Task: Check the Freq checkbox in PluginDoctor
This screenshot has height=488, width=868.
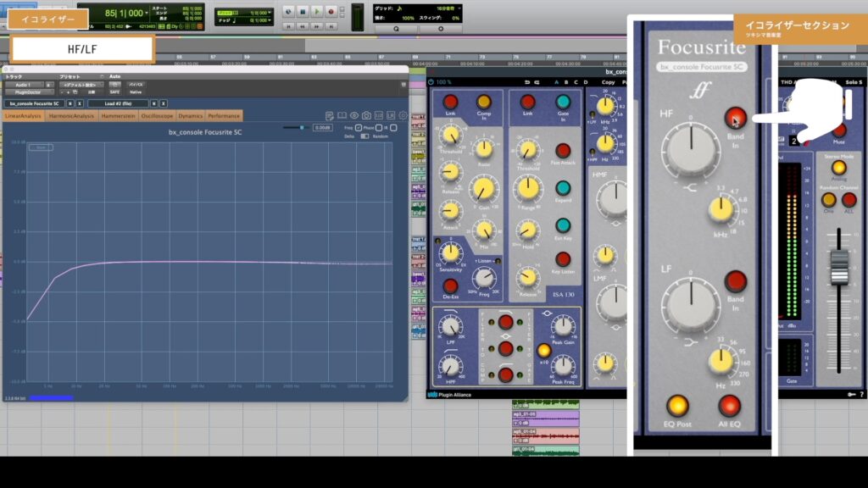Action: pyautogui.click(x=359, y=128)
